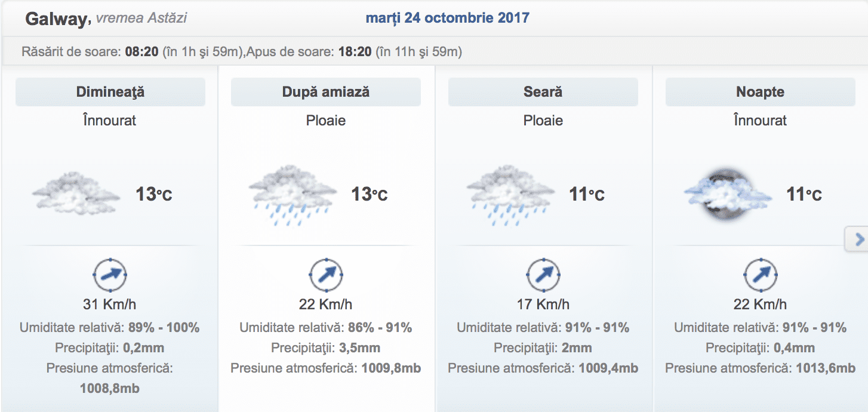This screenshot has height=412, width=868.
Task: Click the sunset time 18:20
Action: coord(355,52)
